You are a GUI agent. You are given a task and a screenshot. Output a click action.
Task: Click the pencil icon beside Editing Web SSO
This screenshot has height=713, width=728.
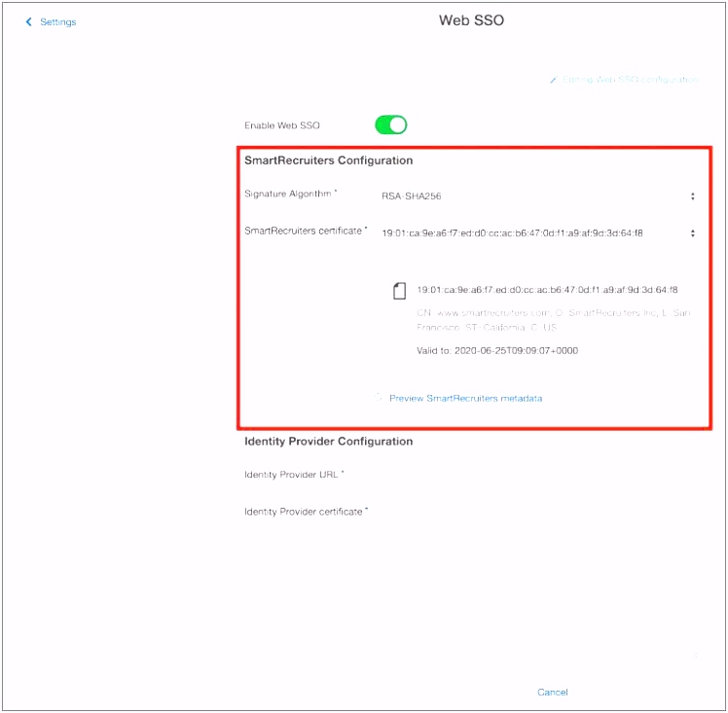[x=554, y=80]
